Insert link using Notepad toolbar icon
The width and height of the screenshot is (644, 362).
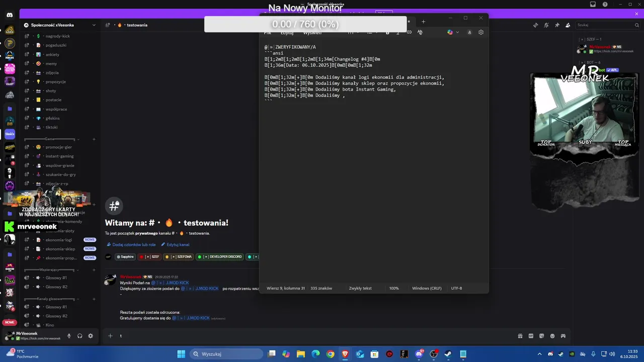click(x=409, y=32)
